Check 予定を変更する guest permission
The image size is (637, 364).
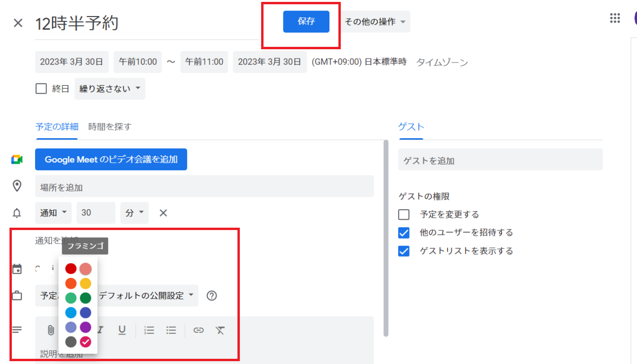click(404, 214)
